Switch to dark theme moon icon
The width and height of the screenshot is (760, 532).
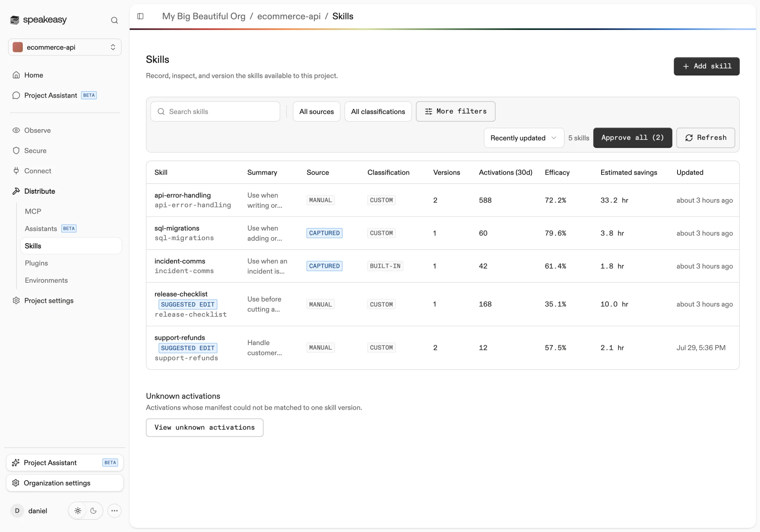(93, 511)
